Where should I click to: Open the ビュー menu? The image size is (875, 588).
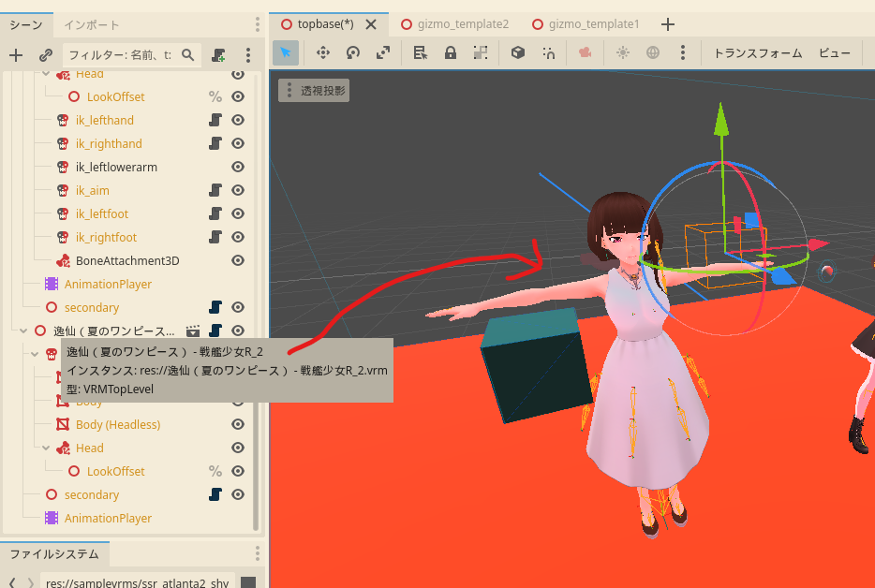tap(834, 52)
